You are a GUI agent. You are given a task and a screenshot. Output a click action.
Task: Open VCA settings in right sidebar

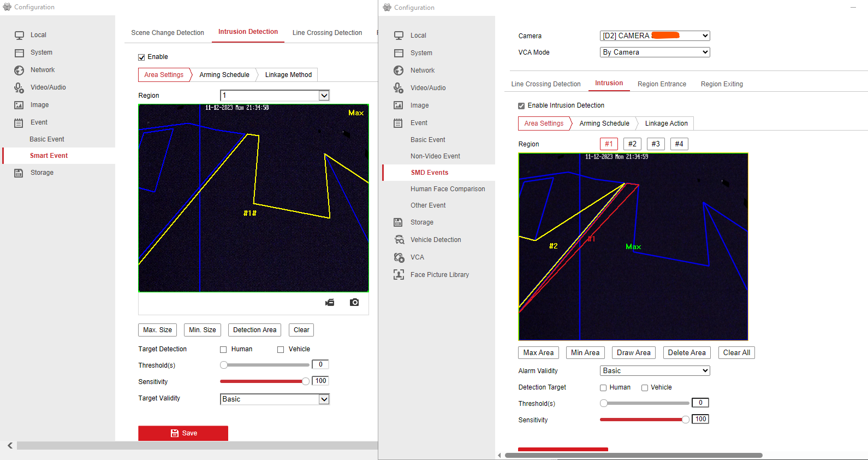[x=417, y=257]
